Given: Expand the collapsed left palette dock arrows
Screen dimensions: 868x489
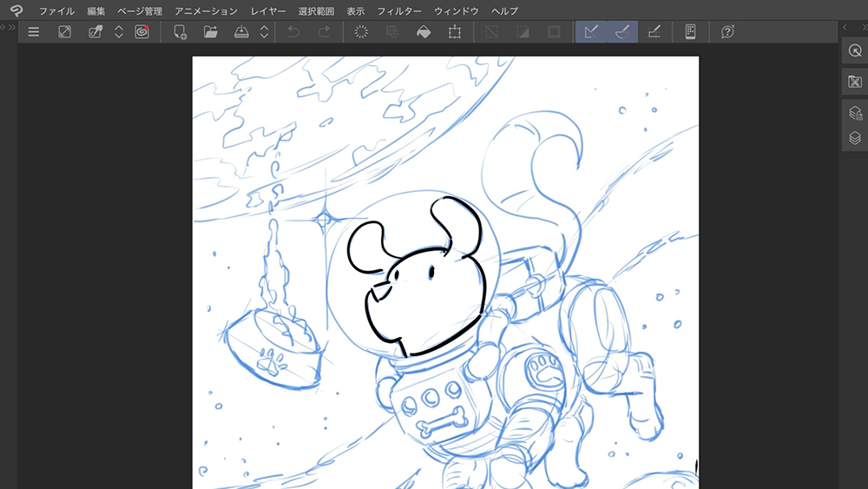Looking at the screenshot, I should [x=10, y=29].
